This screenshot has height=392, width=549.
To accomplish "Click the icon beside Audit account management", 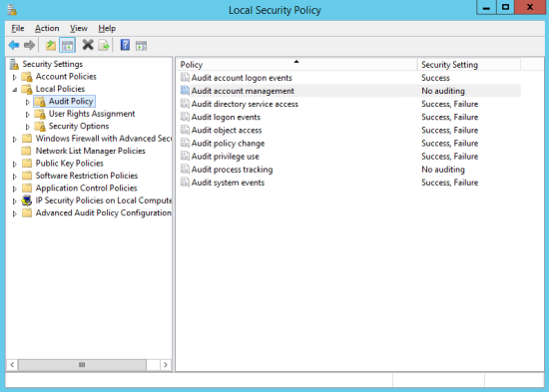I will [x=185, y=91].
